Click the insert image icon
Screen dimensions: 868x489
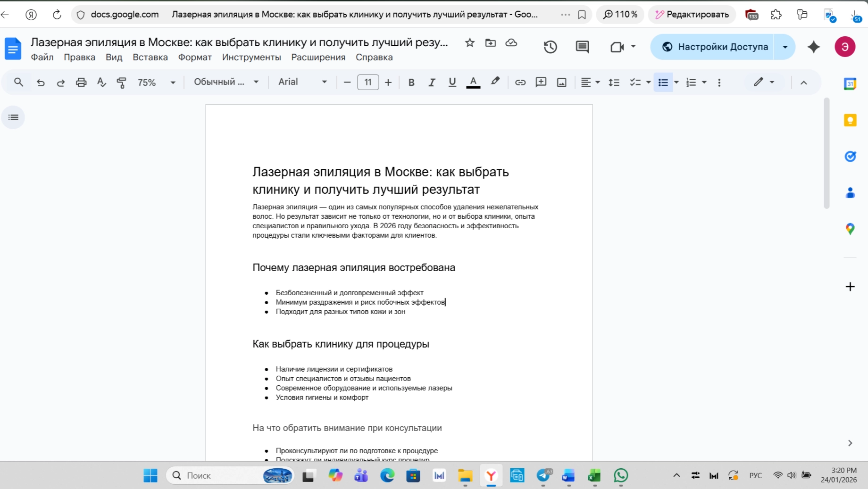pyautogui.click(x=561, y=83)
